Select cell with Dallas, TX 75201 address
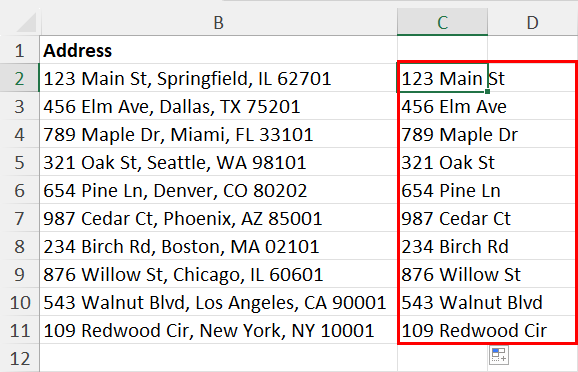Viewport: 578px width, 372px height. click(218, 106)
